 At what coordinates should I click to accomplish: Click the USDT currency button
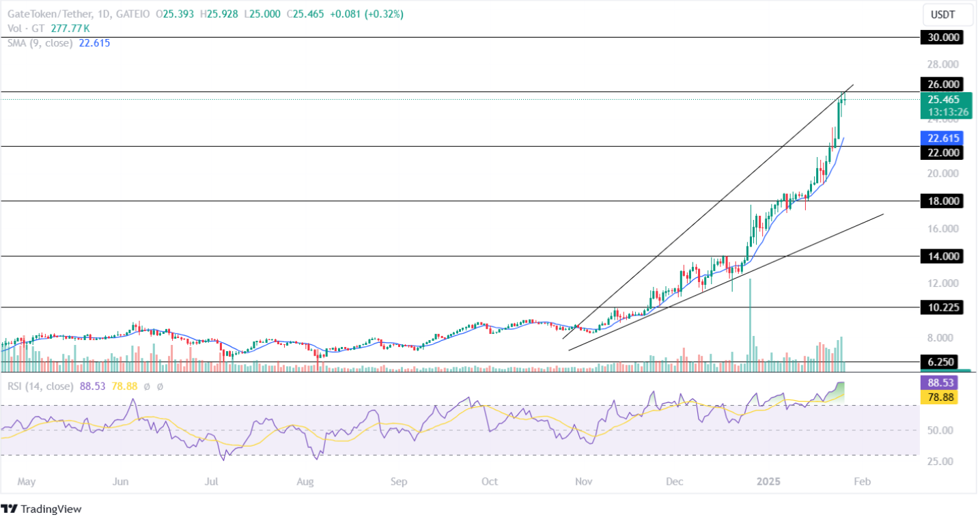[948, 14]
